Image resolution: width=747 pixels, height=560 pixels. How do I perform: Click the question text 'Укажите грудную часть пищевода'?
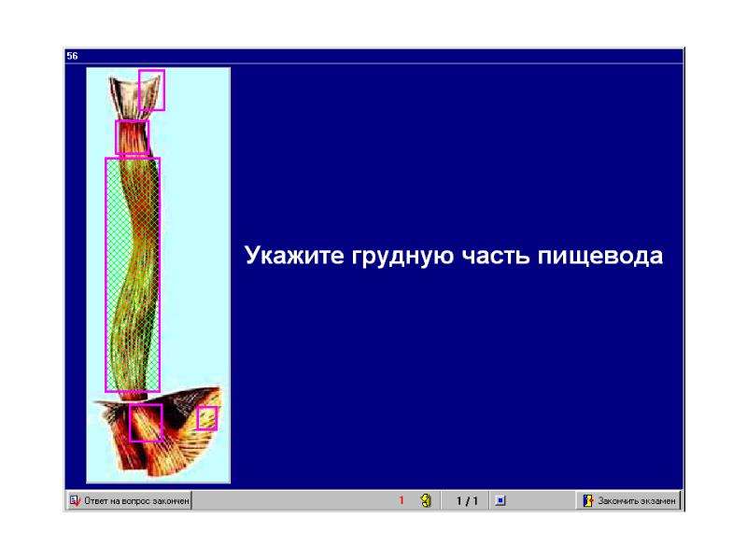pyautogui.click(x=454, y=255)
